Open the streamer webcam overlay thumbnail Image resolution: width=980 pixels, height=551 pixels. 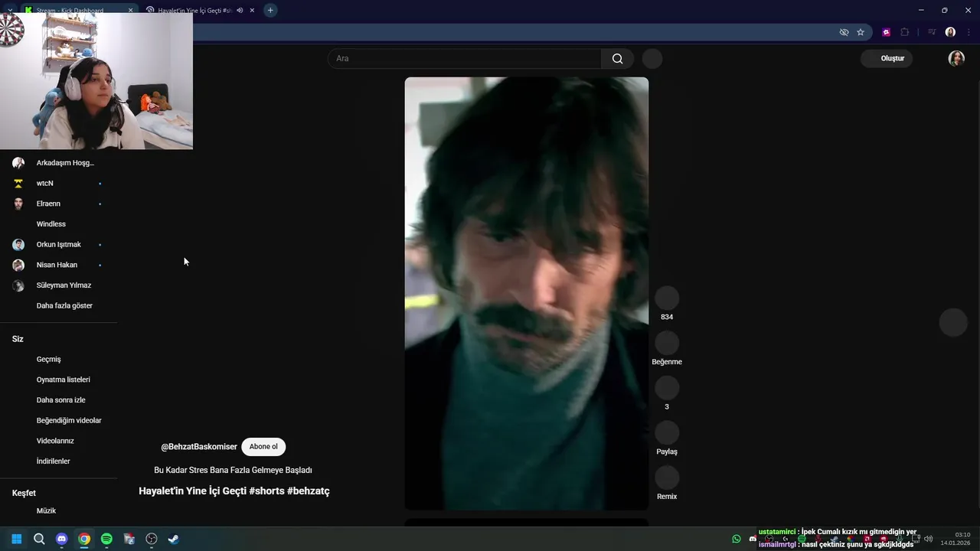[96, 80]
